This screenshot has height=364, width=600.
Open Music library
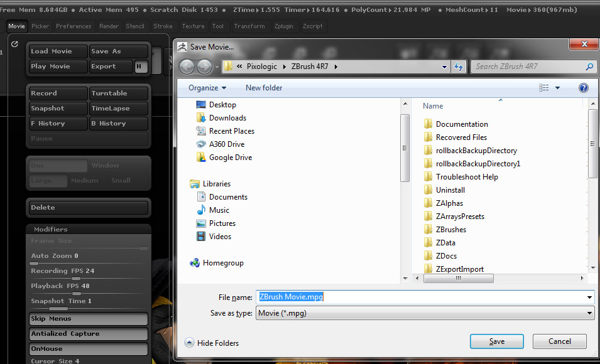click(213, 210)
